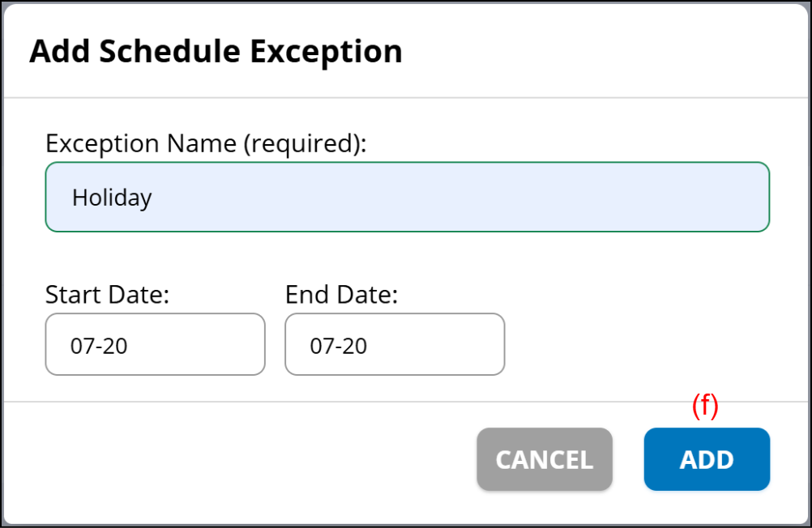
Task: Select the End Date field
Action: [395, 344]
